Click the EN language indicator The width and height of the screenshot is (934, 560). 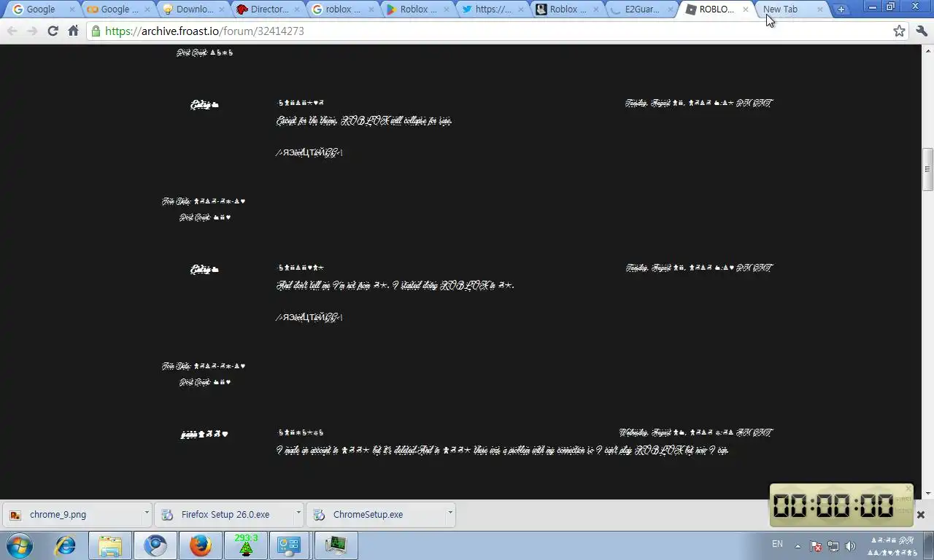[x=777, y=544]
